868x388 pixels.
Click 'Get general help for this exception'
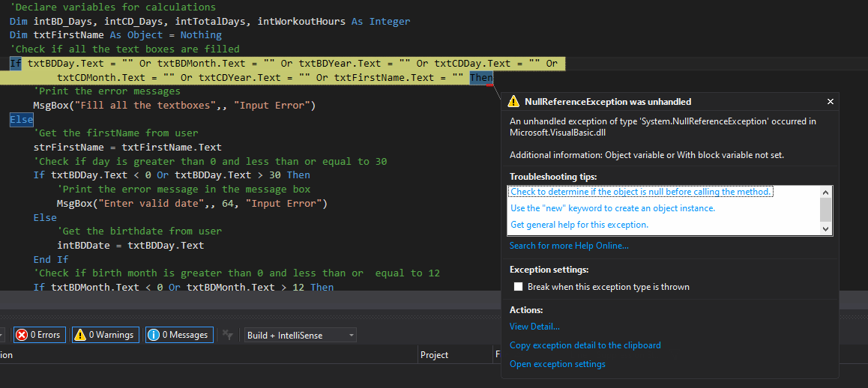[x=579, y=225]
